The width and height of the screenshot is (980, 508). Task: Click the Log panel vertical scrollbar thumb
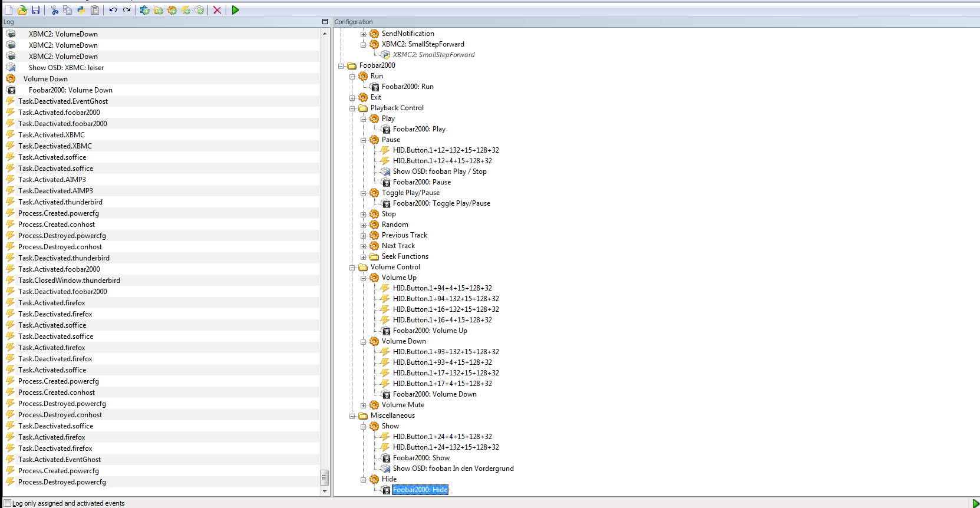click(324, 477)
